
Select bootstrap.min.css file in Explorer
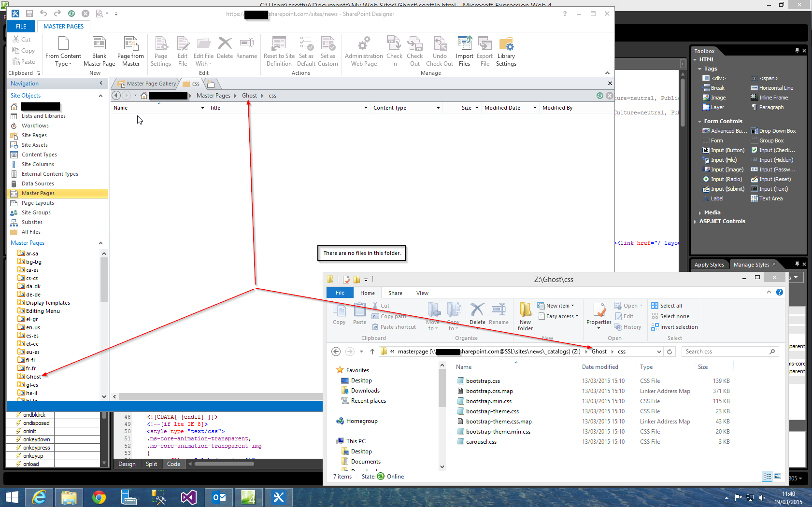pyautogui.click(x=488, y=401)
